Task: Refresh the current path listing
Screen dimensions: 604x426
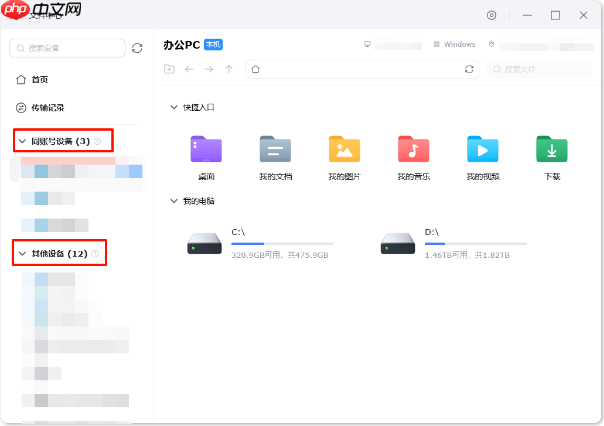Action: tap(469, 69)
